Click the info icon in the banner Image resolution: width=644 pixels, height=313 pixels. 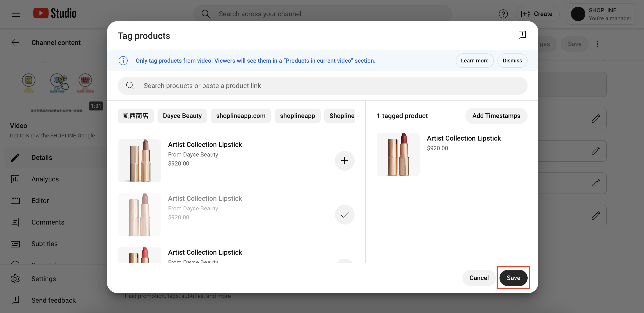point(123,61)
